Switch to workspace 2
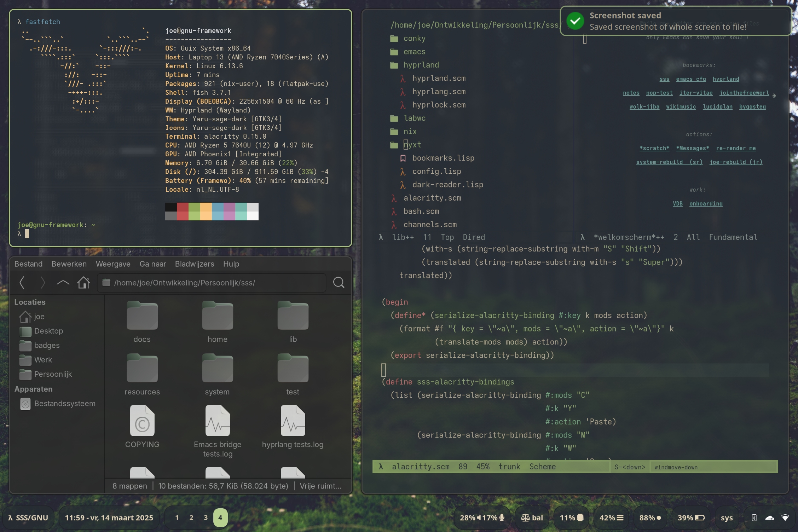Image resolution: width=798 pixels, height=532 pixels. tap(191, 518)
